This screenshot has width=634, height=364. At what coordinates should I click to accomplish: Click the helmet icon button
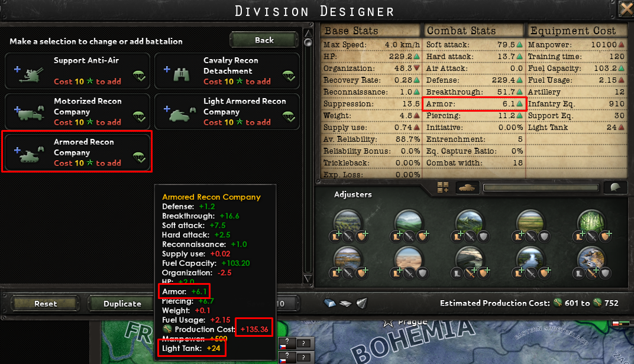(x=615, y=187)
